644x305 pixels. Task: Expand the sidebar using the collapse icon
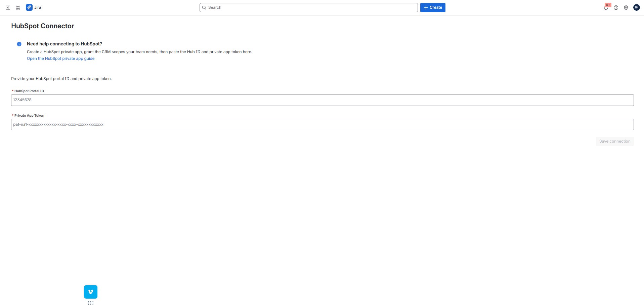(8, 7)
